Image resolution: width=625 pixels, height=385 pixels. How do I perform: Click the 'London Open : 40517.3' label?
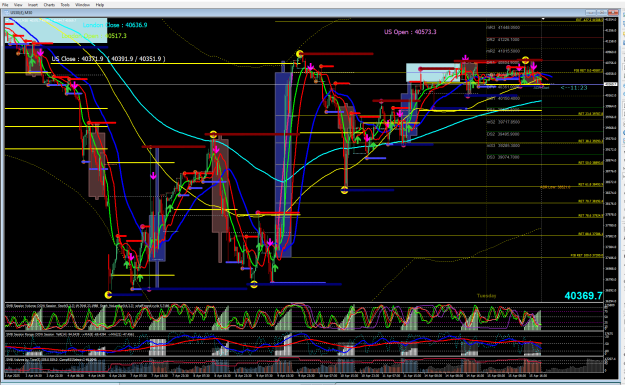(94, 36)
